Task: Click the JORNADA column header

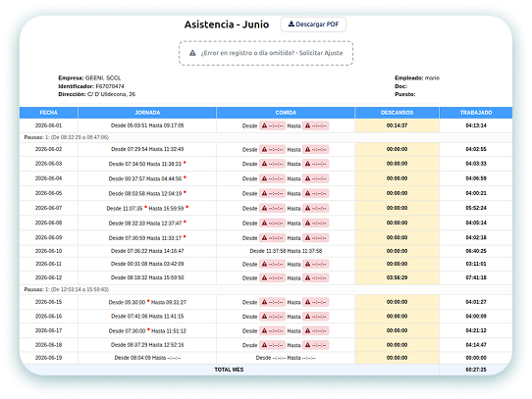Action: tap(147, 113)
